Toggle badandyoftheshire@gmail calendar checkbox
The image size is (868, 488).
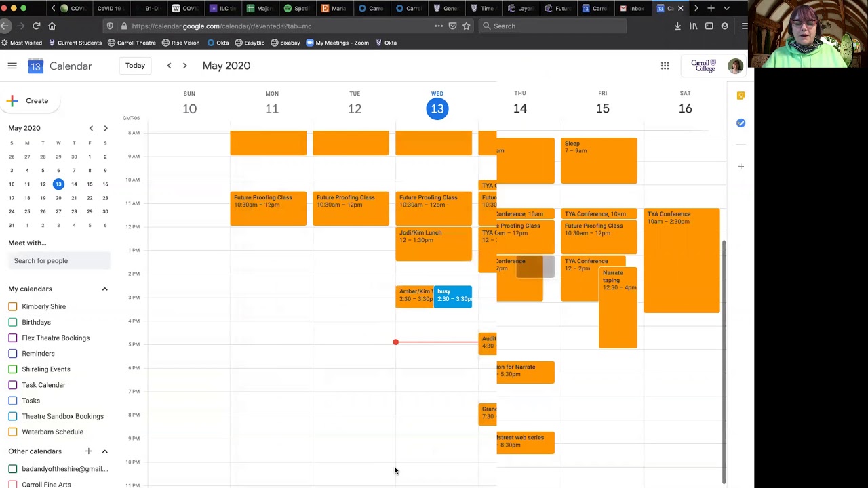tap(13, 468)
